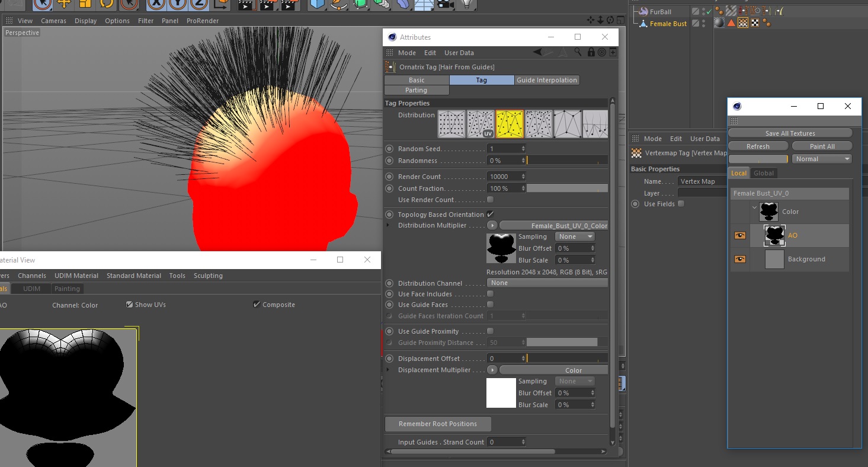
Task: Toggle the Show UVs checkbox
Action: click(130, 305)
